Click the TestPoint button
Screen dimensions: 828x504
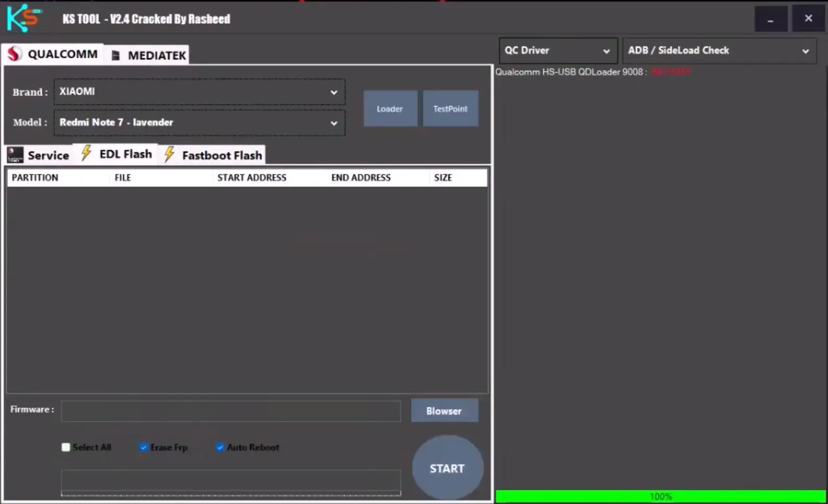point(450,109)
